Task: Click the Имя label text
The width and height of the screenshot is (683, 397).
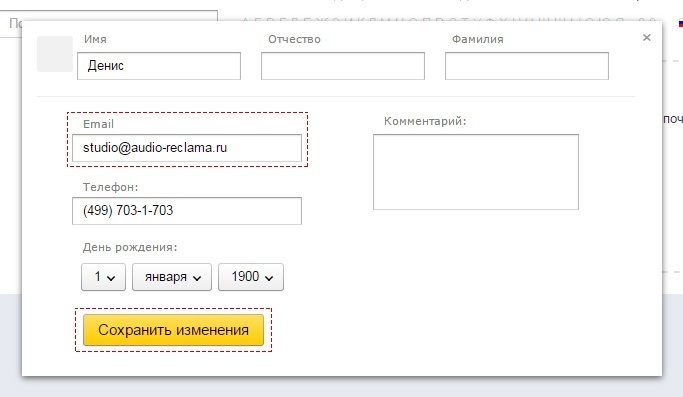Action: pyautogui.click(x=95, y=39)
